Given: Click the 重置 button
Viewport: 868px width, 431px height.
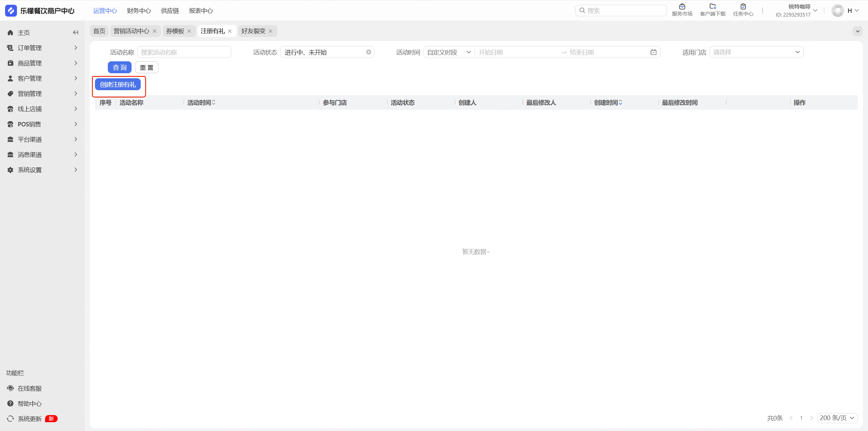Looking at the screenshot, I should coord(146,67).
